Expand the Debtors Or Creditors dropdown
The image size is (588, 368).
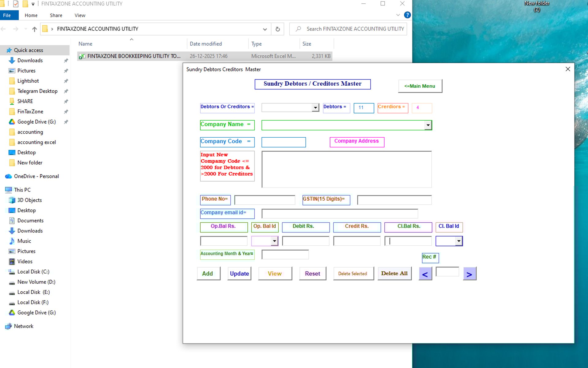(315, 108)
